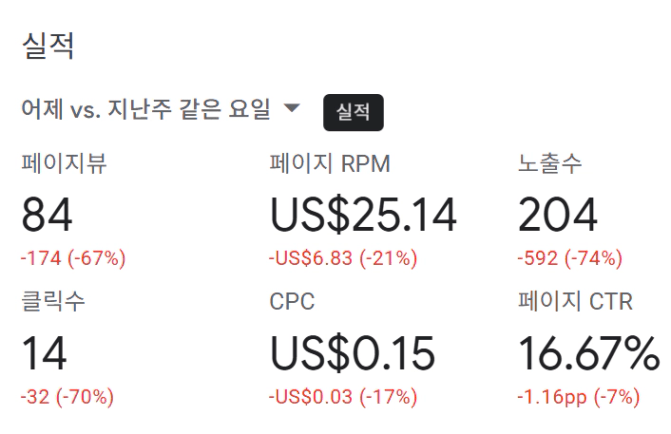
Task: Open the 어제 vs. 지난주 같은 요일 dropdown
Action: [146, 110]
